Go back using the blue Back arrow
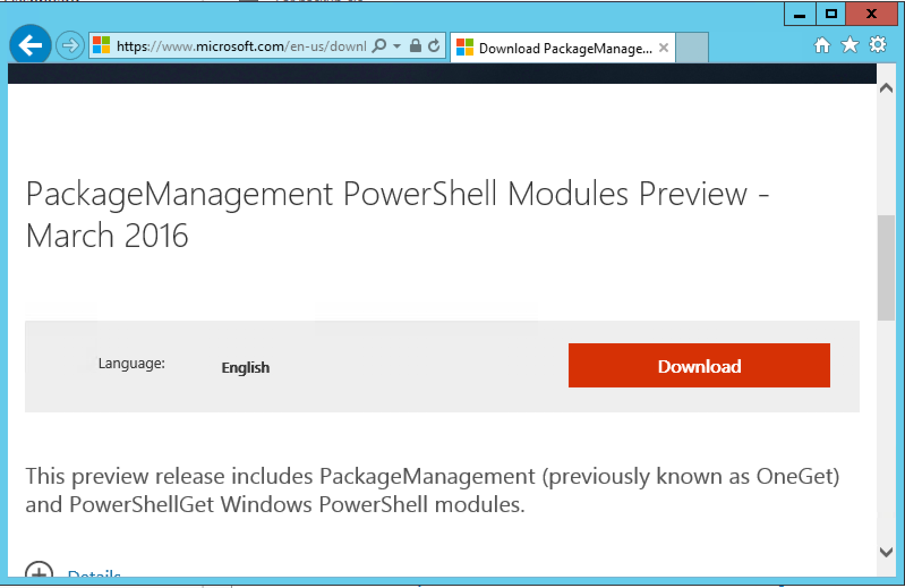This screenshot has height=588, width=905. tap(30, 45)
